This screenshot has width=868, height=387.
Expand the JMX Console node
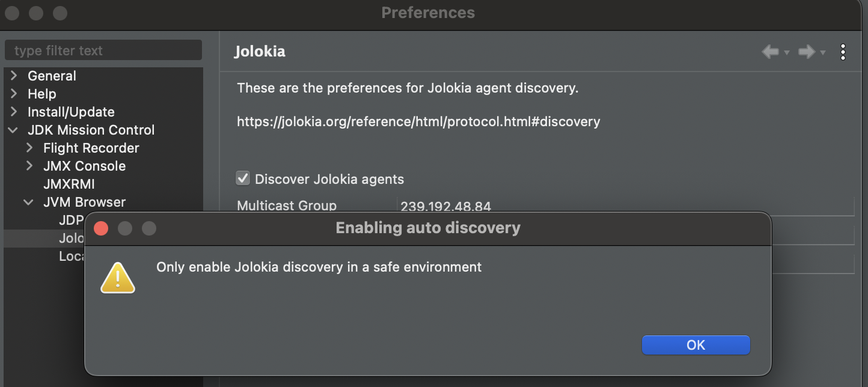[x=29, y=166]
